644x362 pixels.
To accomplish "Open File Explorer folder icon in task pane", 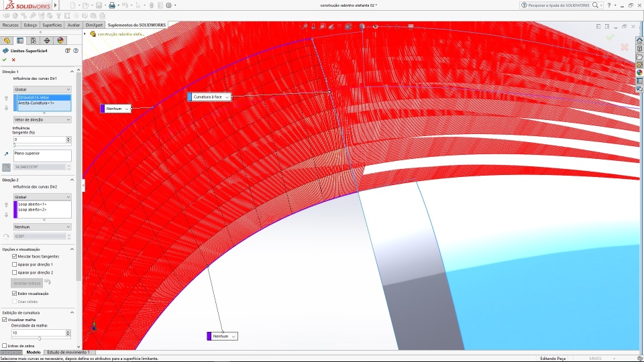I will click(x=639, y=56).
